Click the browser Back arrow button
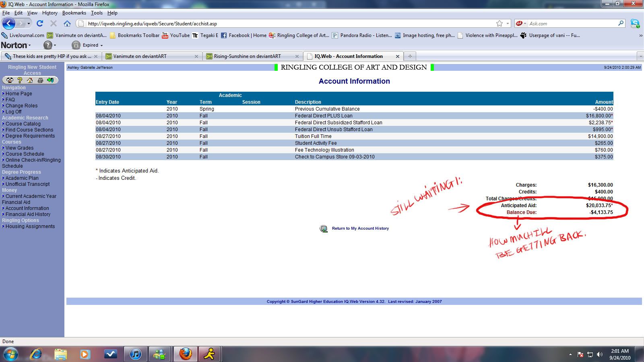Viewport: 644px width, 362px height. pos(9,23)
